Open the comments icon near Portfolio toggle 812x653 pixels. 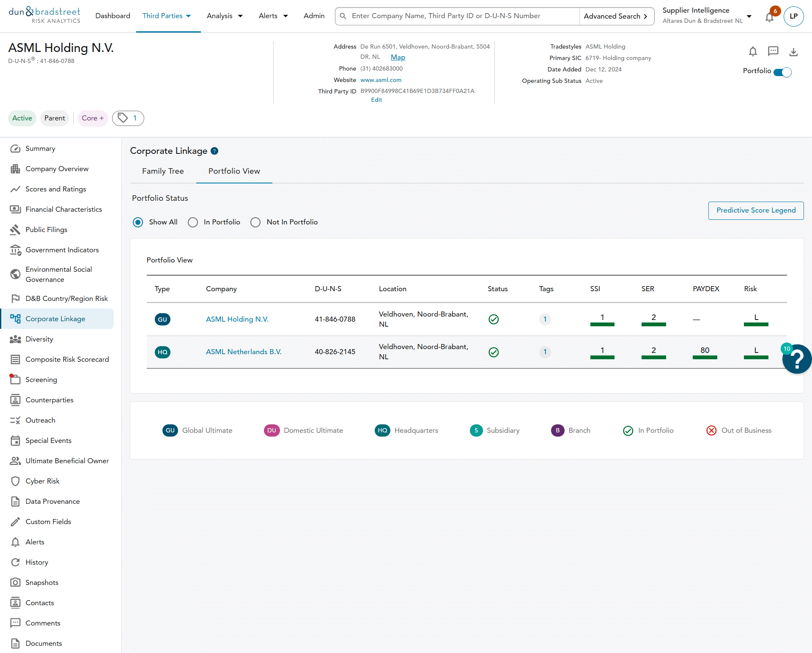pyautogui.click(x=773, y=52)
